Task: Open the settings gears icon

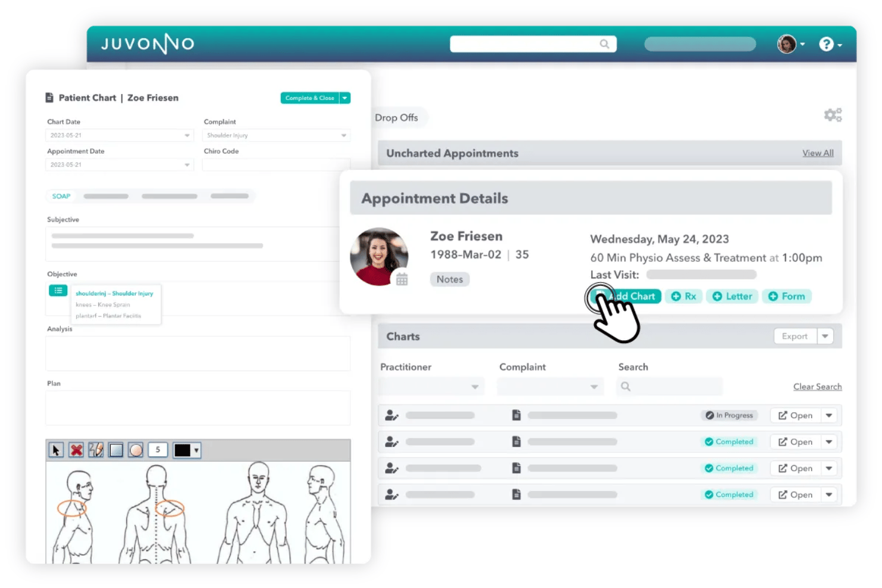Action: tap(833, 114)
